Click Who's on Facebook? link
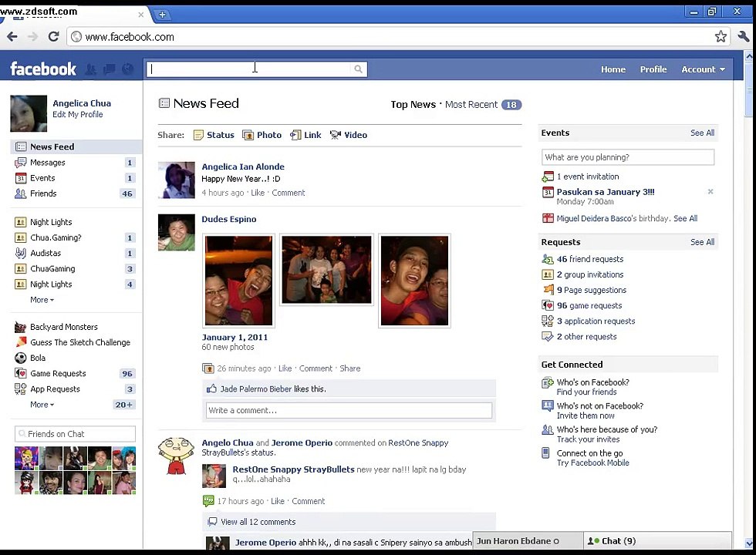 coord(592,382)
